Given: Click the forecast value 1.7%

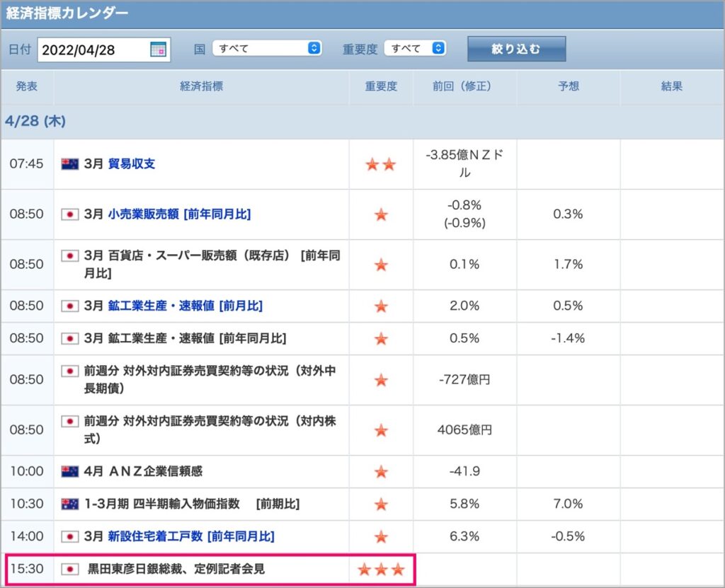Looking at the screenshot, I should point(569,265).
